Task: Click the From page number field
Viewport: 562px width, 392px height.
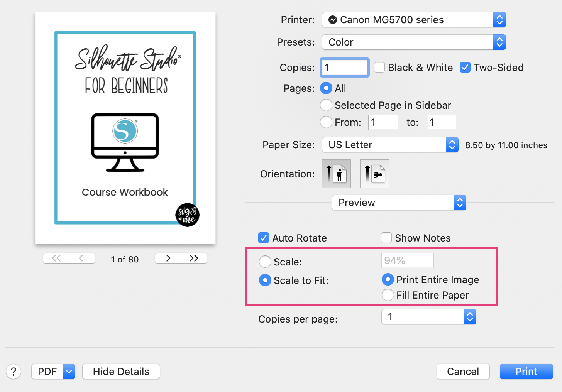Action: (383, 122)
